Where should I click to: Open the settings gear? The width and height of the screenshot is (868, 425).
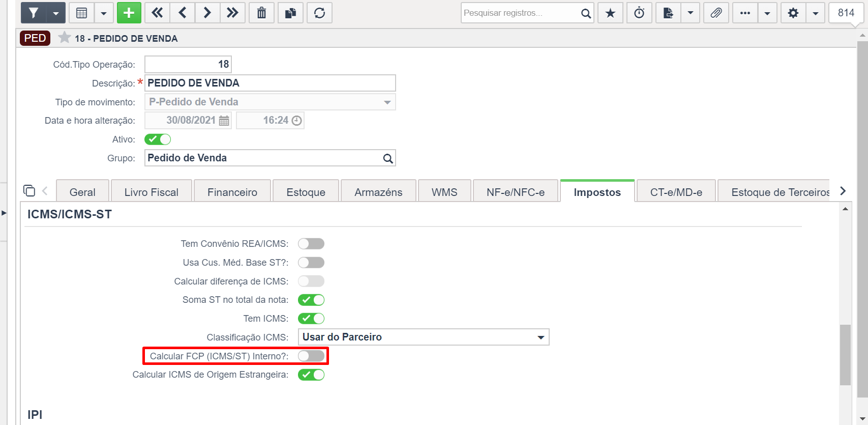click(x=793, y=13)
